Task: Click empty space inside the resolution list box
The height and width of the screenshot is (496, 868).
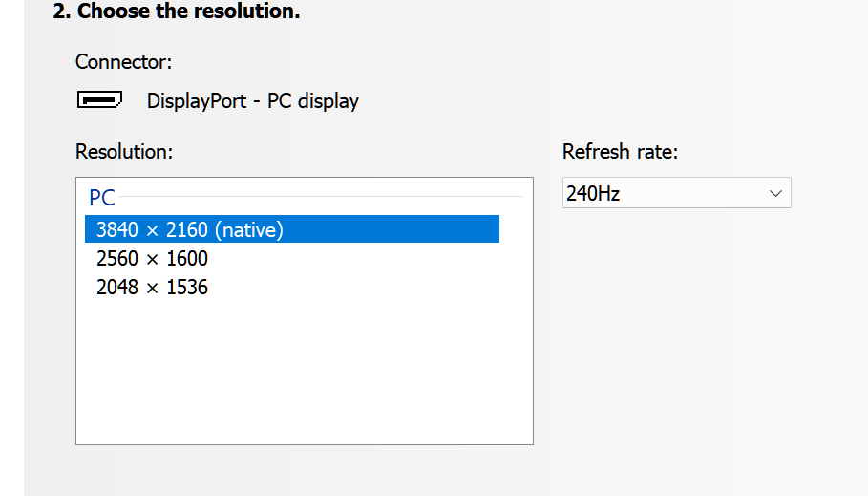Action: point(304,373)
